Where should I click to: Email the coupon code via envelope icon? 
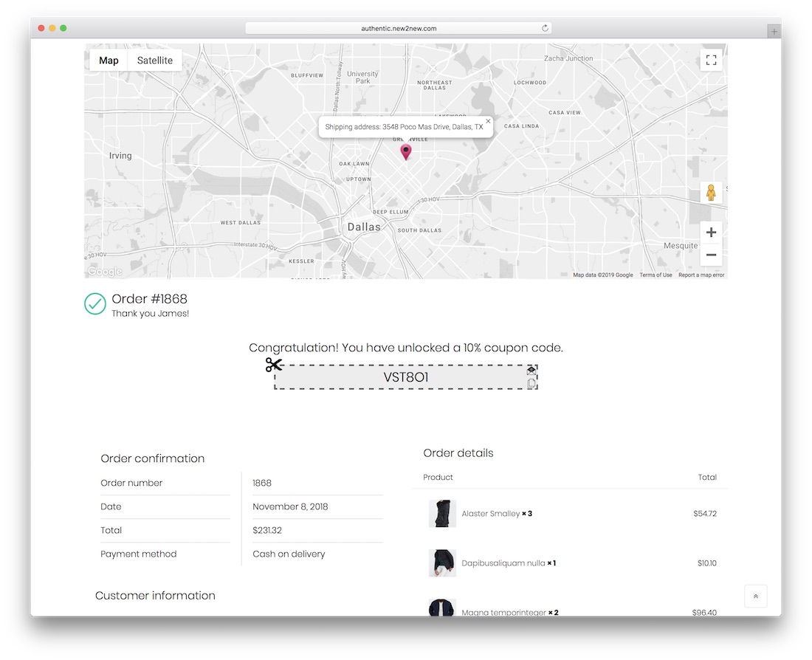[x=531, y=371]
